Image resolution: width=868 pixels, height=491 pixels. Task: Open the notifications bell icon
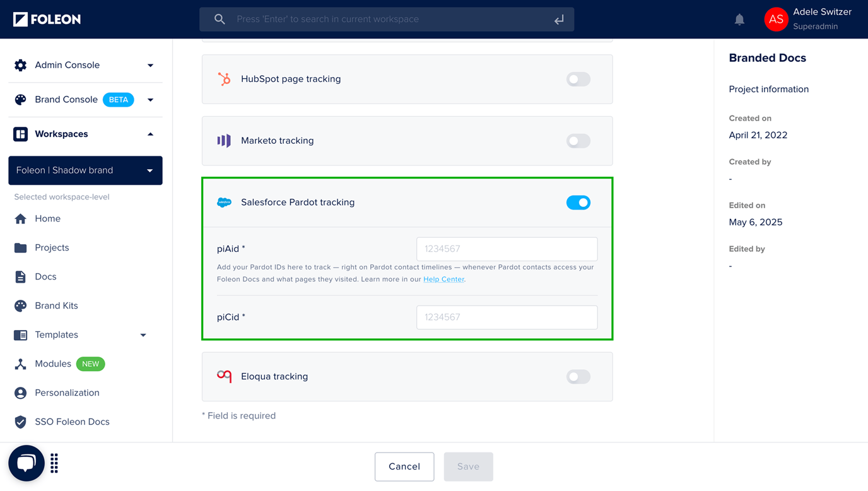739,20
